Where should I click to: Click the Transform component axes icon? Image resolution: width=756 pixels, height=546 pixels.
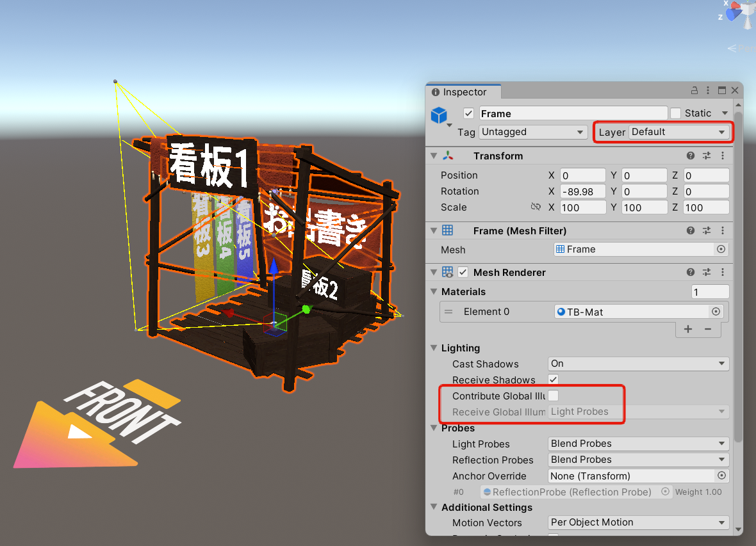tap(448, 155)
